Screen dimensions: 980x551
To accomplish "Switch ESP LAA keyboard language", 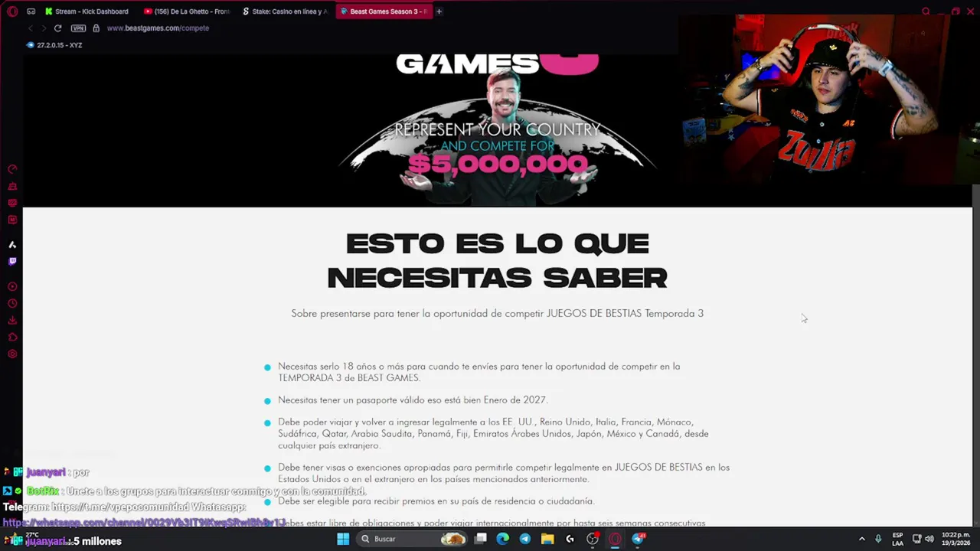I will pos(897,539).
